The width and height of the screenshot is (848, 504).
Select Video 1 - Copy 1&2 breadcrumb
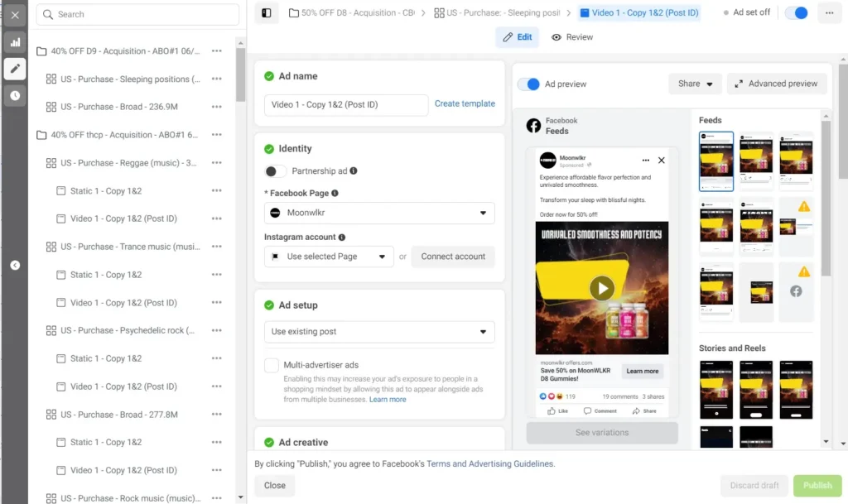point(639,13)
